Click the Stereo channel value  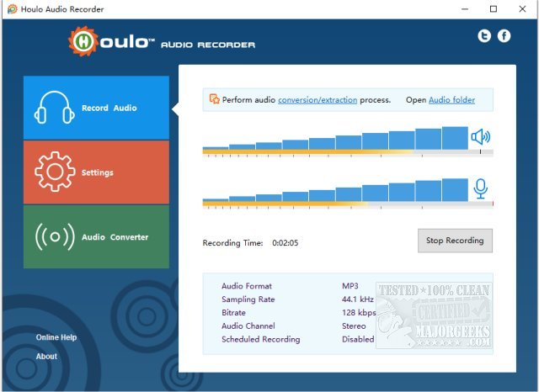(354, 326)
